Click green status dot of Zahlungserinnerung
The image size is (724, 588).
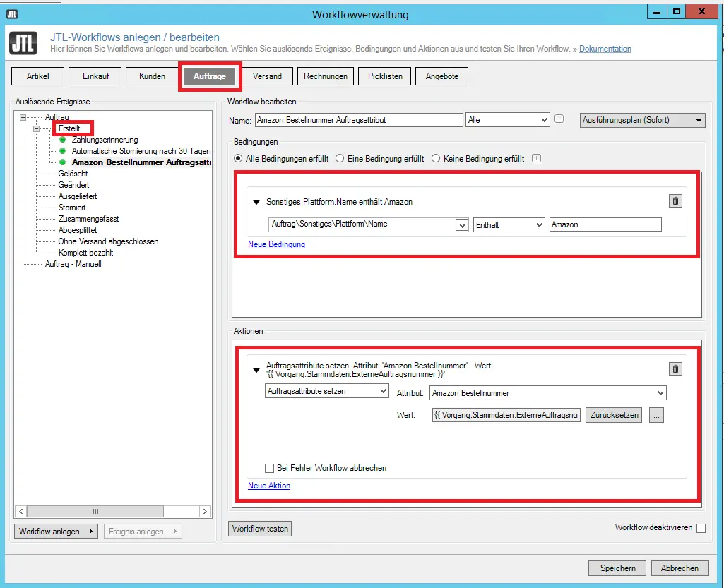tap(63, 139)
